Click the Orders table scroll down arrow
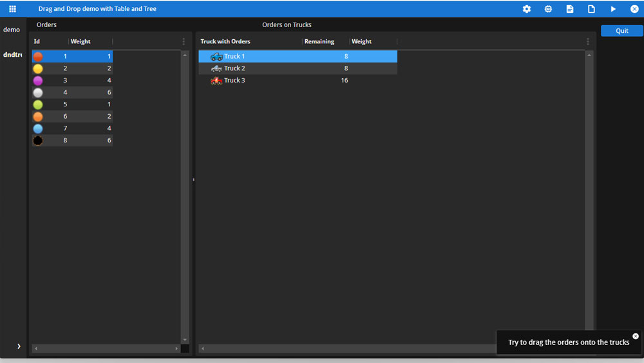 tap(185, 340)
